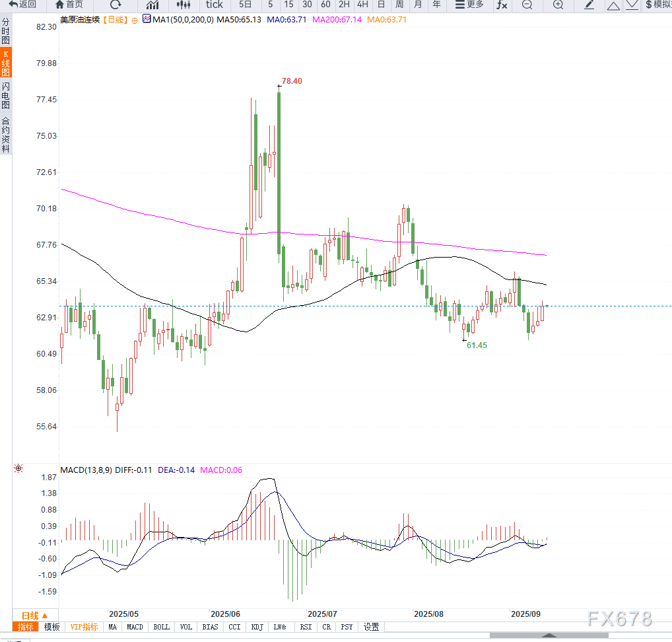Apply the CCI indicator
This screenshot has width=672, height=642.
click(x=234, y=627)
